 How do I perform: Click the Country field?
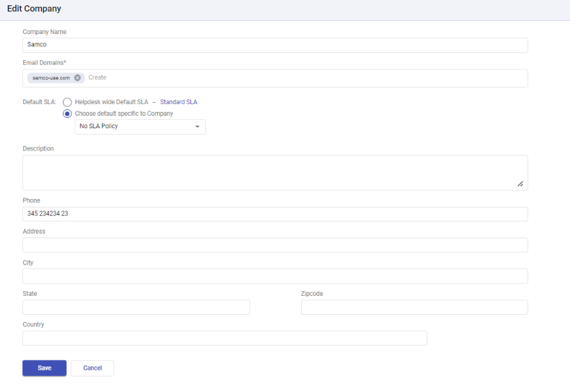(x=224, y=338)
